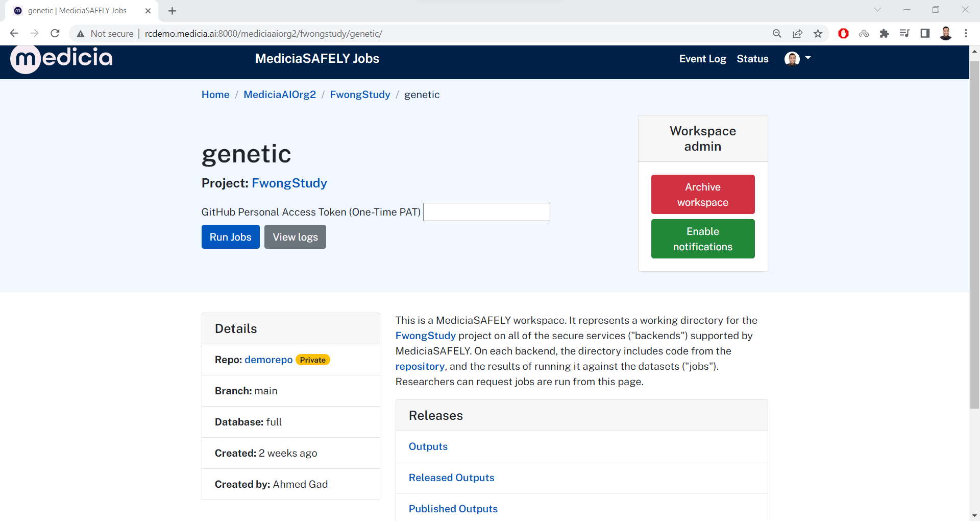Go forward in browser history
The image size is (980, 521).
coord(35,34)
